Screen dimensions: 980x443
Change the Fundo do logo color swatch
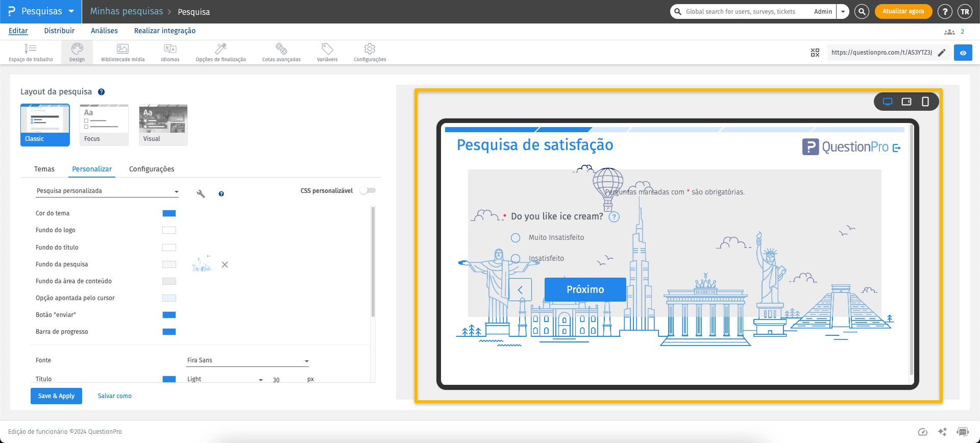click(169, 230)
